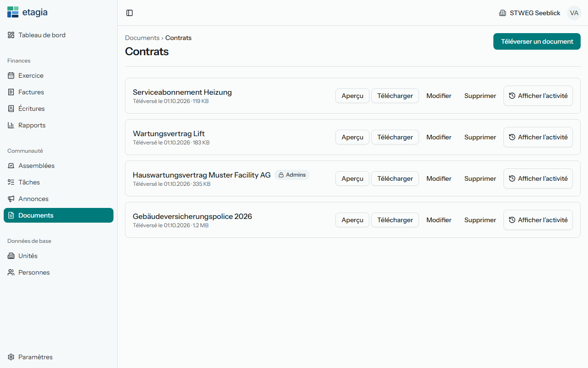Go to Factures page

(x=58, y=92)
